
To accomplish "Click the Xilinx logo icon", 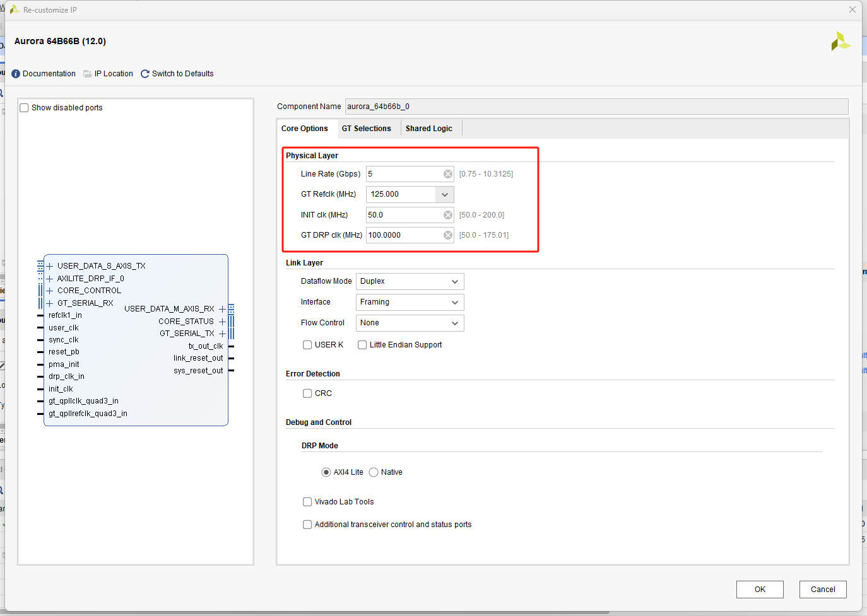I will point(840,42).
